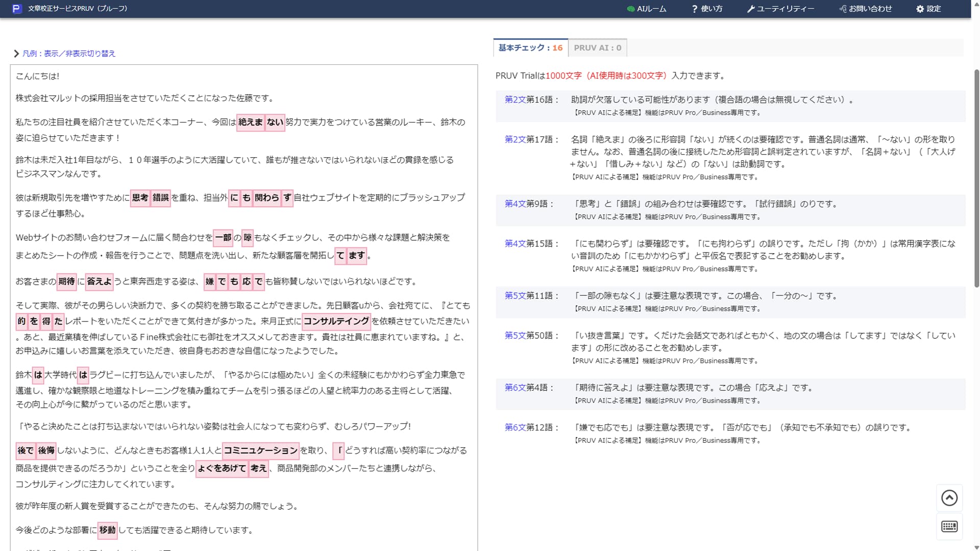The height and width of the screenshot is (551, 980).
Task: Click highlighted word コミニュケーション
Action: point(260,450)
